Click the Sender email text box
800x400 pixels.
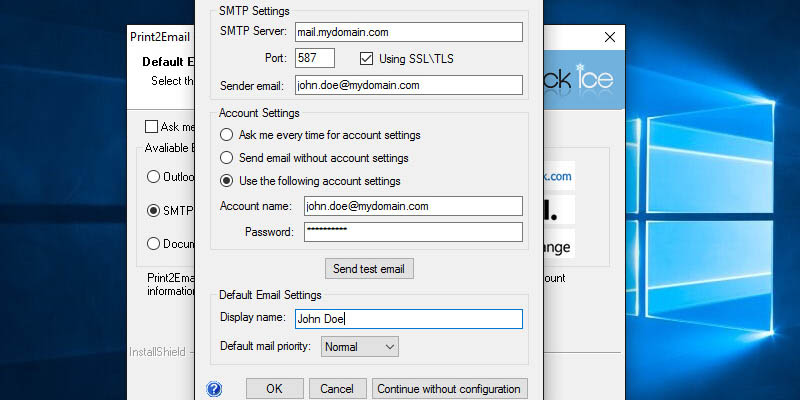click(408, 85)
